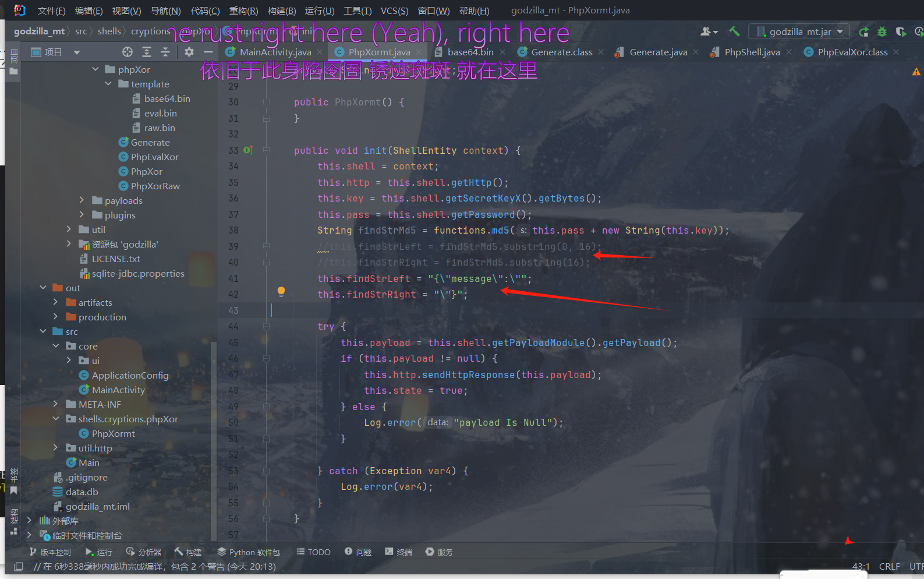The height and width of the screenshot is (579, 924).
Task: Hide the project panel with the minus icon
Action: click(x=208, y=52)
